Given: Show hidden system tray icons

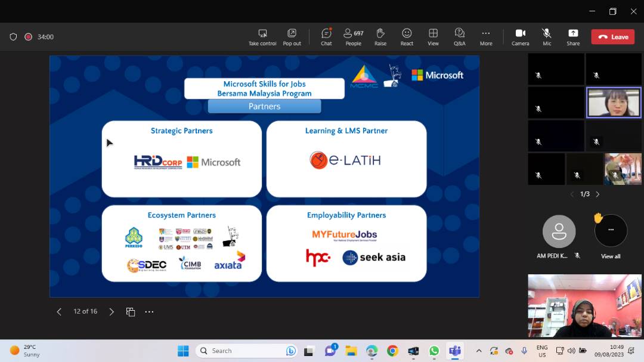Looking at the screenshot, I should point(479,351).
